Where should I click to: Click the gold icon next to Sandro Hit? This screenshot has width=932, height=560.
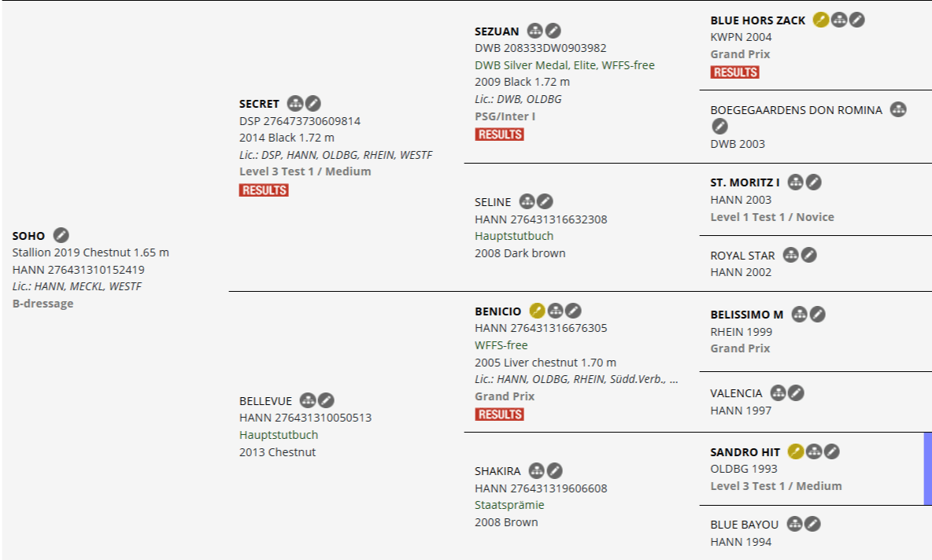pos(796,451)
